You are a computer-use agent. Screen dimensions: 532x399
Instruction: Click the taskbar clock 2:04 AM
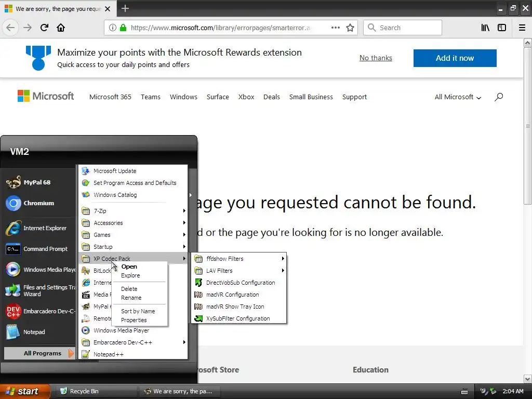pyautogui.click(x=513, y=391)
